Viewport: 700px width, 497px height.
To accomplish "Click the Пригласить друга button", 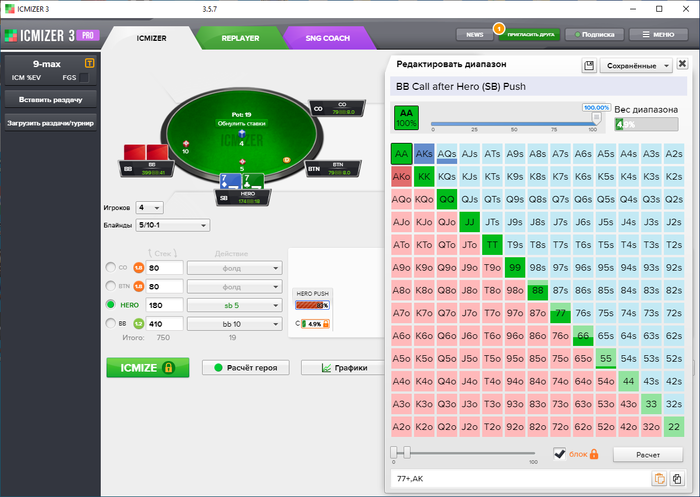I will (530, 34).
